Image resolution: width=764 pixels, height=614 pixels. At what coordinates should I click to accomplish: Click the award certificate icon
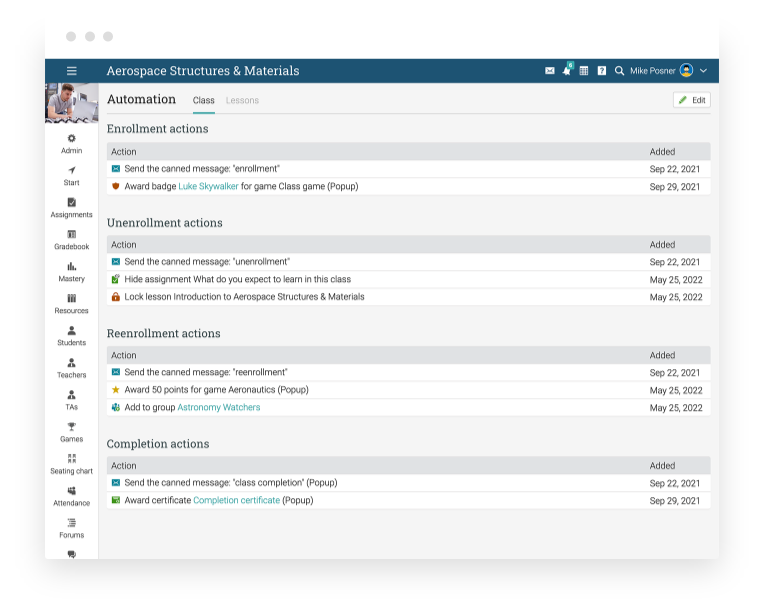115,500
